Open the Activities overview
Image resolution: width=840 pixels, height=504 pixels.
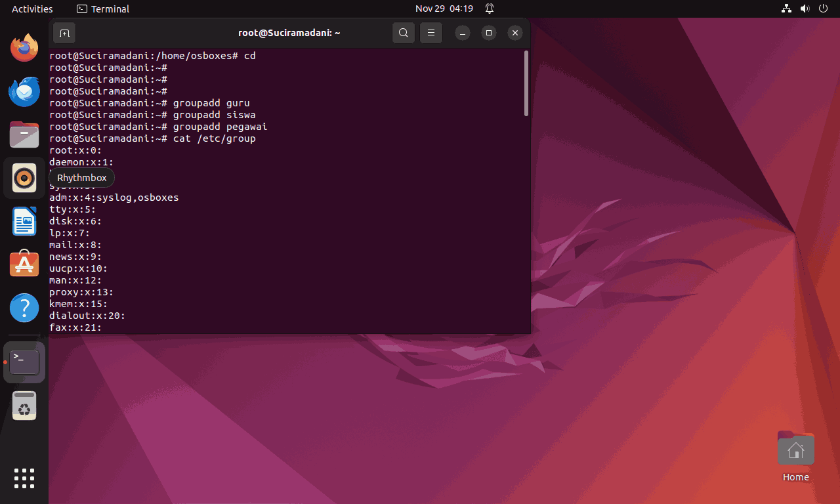tap(32, 9)
